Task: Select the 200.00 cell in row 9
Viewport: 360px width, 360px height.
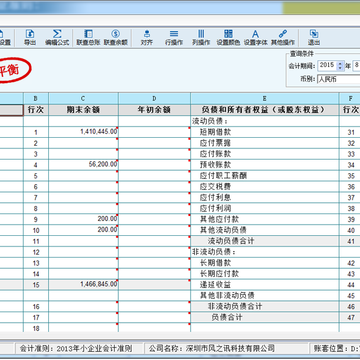Action: [83, 219]
